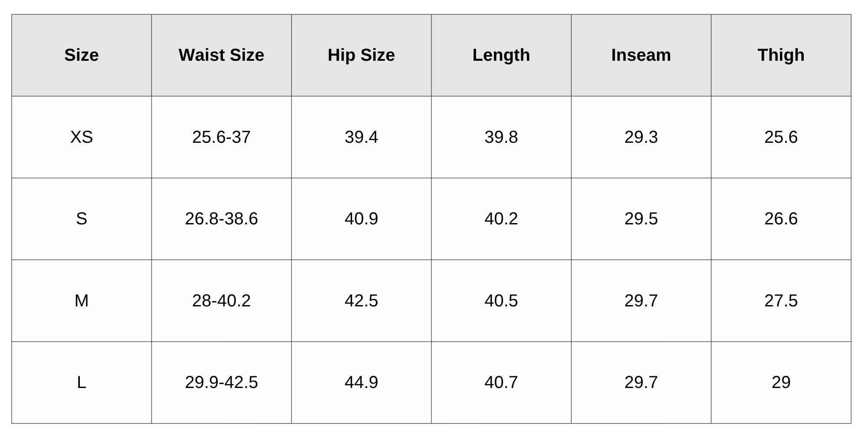Click the Thigh column header
Screen dimensions: 868x434
[x=781, y=55]
